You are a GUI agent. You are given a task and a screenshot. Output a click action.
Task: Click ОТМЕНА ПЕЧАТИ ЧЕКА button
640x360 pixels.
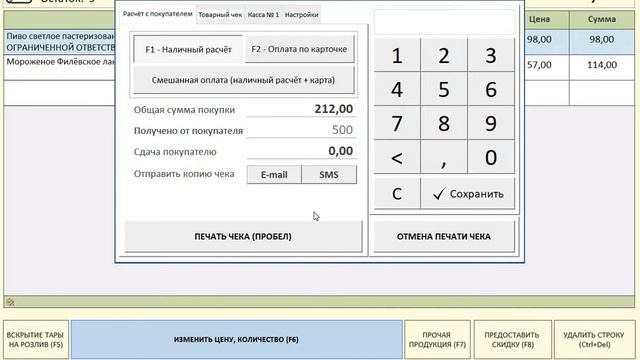pos(444,236)
